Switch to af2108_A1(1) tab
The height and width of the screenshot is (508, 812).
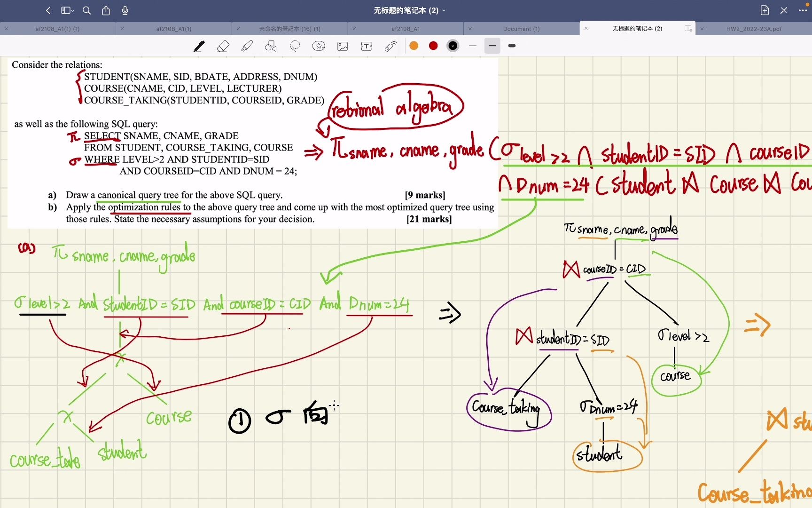(x=174, y=29)
